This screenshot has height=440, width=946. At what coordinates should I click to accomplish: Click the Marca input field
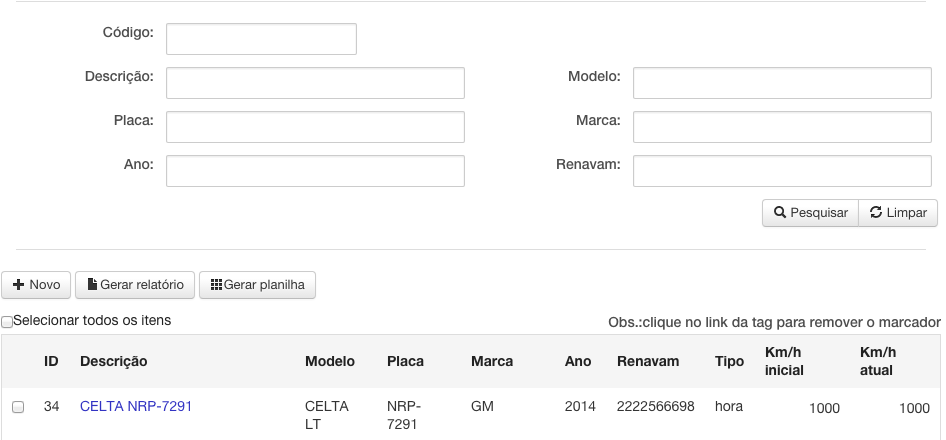pos(782,127)
